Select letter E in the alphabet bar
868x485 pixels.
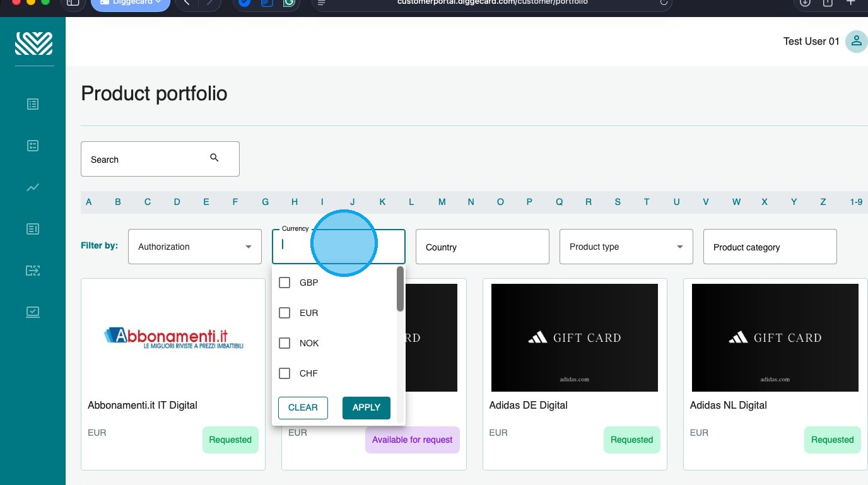206,202
